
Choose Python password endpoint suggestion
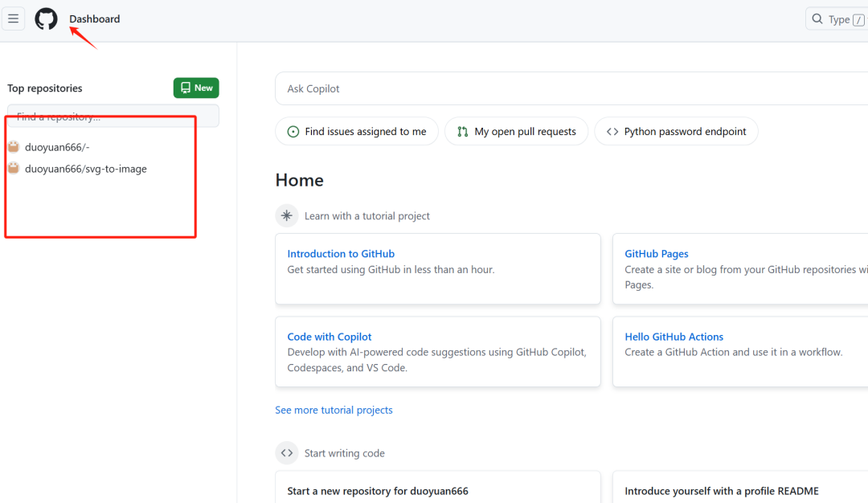(677, 132)
